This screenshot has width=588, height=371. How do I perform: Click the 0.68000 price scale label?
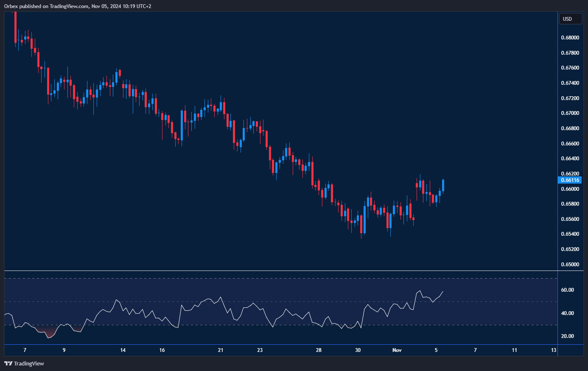(x=570, y=38)
